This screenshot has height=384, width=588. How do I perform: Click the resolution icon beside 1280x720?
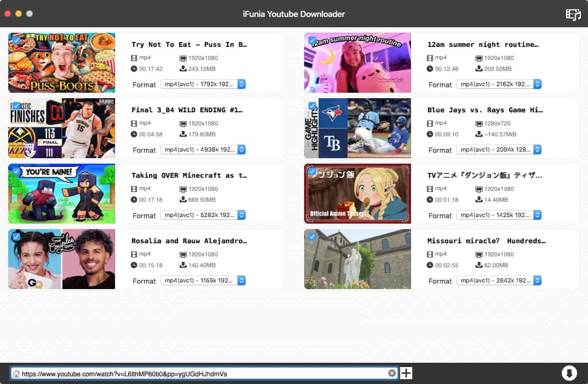click(x=479, y=124)
